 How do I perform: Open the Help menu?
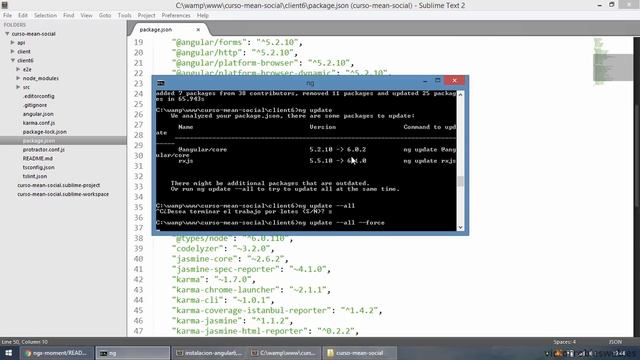[203, 15]
